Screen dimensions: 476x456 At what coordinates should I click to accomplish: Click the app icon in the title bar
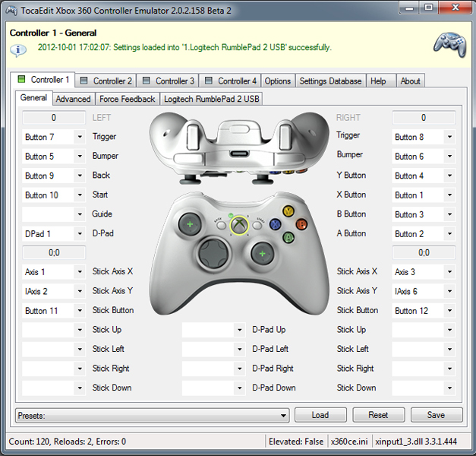click(x=11, y=11)
